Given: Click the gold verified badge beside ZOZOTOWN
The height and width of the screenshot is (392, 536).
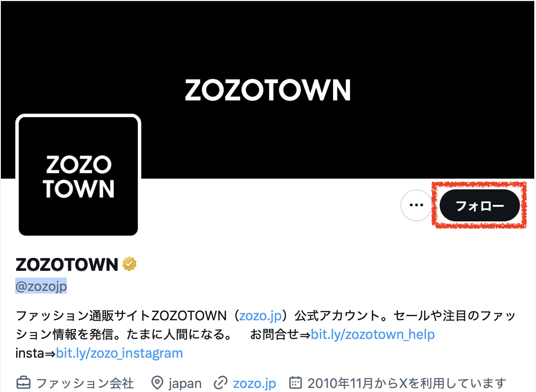Looking at the screenshot, I should (129, 264).
